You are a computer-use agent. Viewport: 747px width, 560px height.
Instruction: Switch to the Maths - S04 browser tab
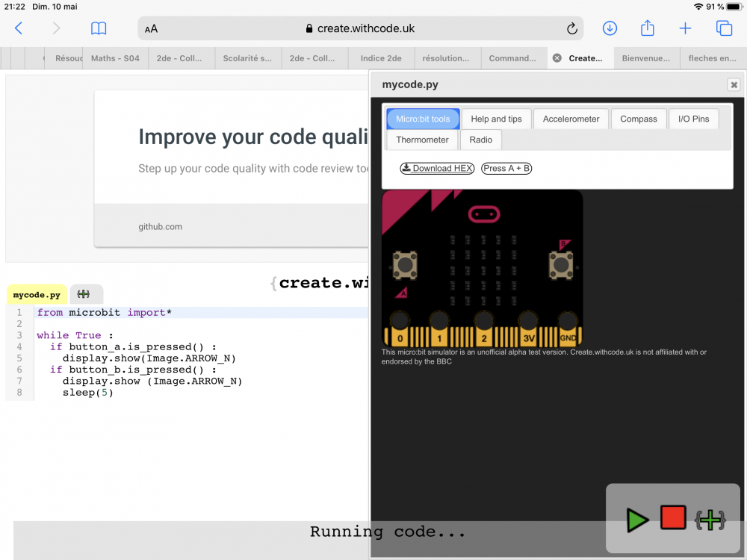click(x=115, y=58)
